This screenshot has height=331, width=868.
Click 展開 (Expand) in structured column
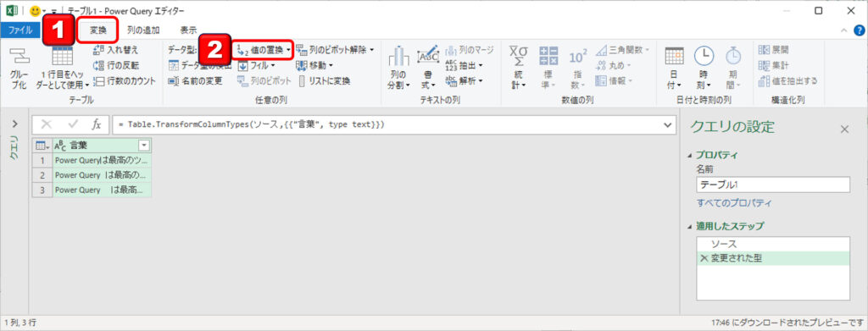click(x=774, y=50)
